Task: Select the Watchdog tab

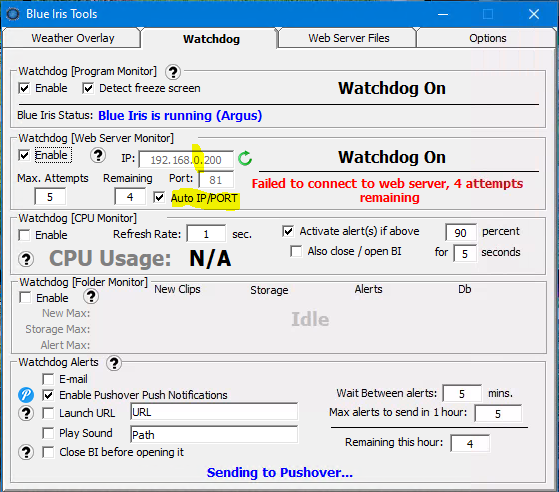Action: pyautogui.click(x=211, y=39)
